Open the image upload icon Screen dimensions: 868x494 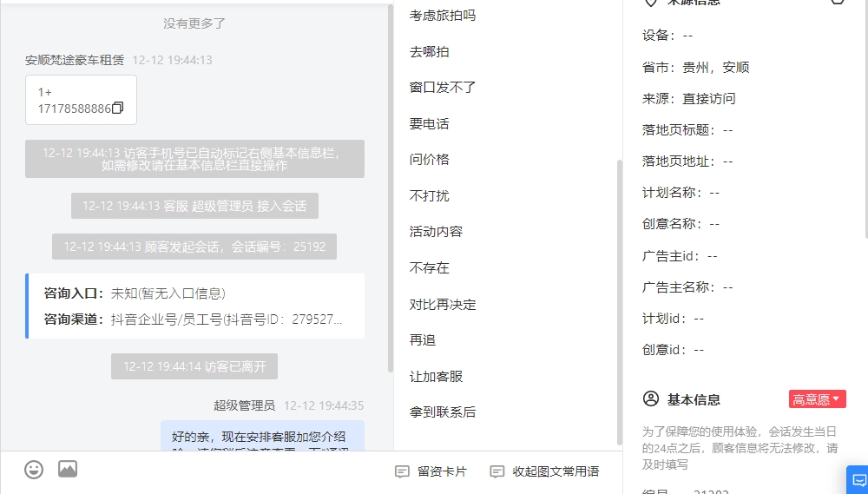tap(68, 469)
